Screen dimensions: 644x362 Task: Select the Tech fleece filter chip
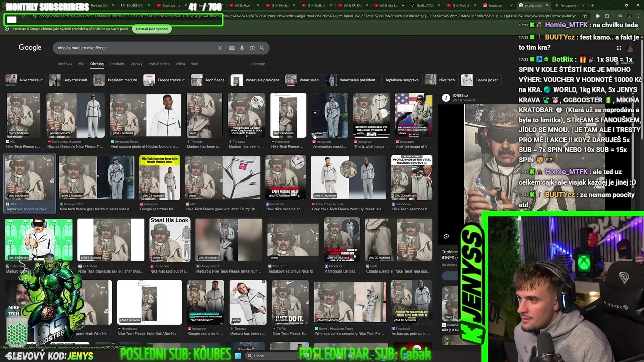[209, 80]
